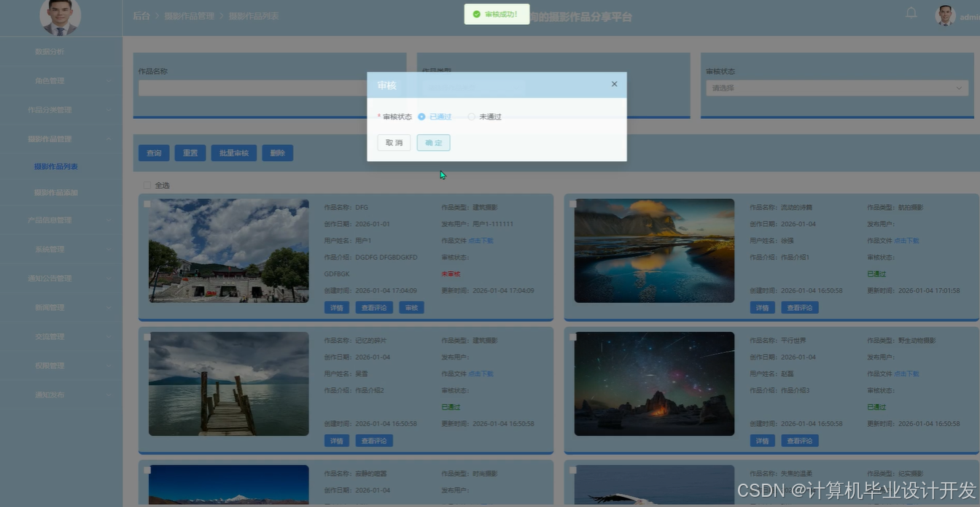Click 点击下载 link on the DFG card
Viewport: 980px width, 507px height.
click(481, 241)
